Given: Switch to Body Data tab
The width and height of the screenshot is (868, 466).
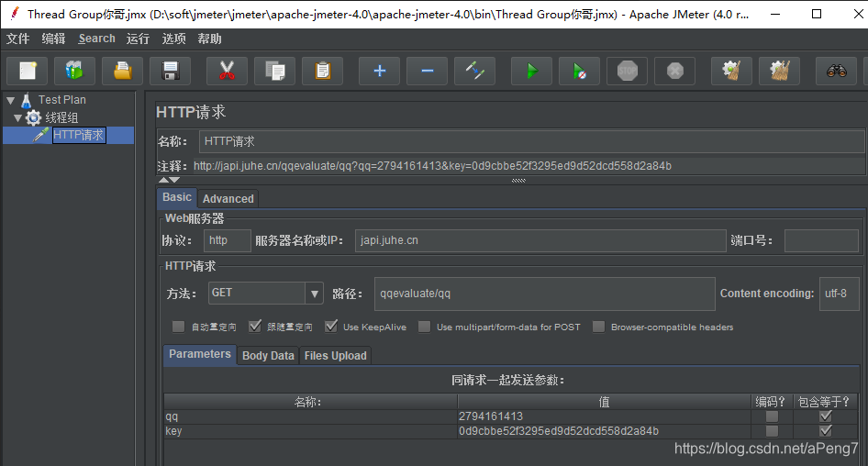Looking at the screenshot, I should [268, 356].
